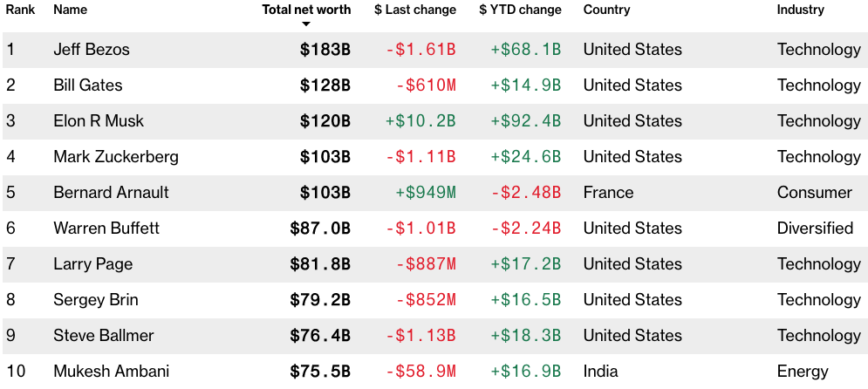This screenshot has width=868, height=389.
Task: Open Sergey Brin's profile
Action: click(96, 300)
